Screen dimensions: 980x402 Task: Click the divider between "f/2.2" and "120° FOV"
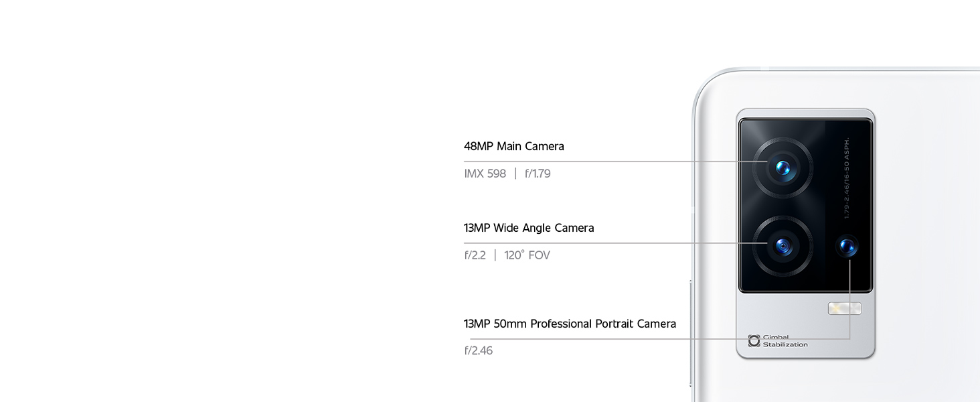click(495, 255)
